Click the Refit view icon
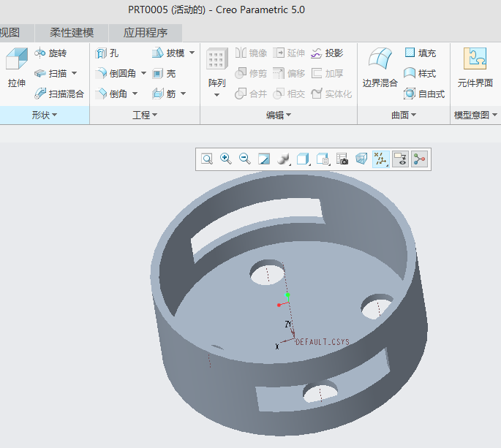Image resolution: width=501 pixels, height=448 pixels. coord(207,159)
